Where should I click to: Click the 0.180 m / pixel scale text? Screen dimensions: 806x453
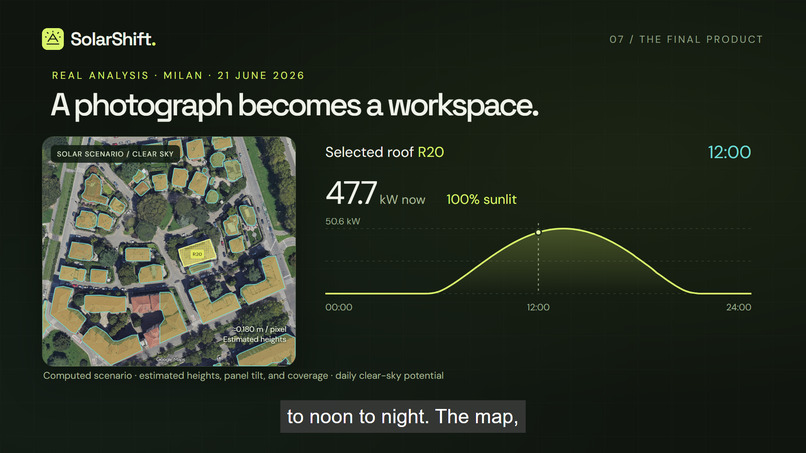pos(260,329)
